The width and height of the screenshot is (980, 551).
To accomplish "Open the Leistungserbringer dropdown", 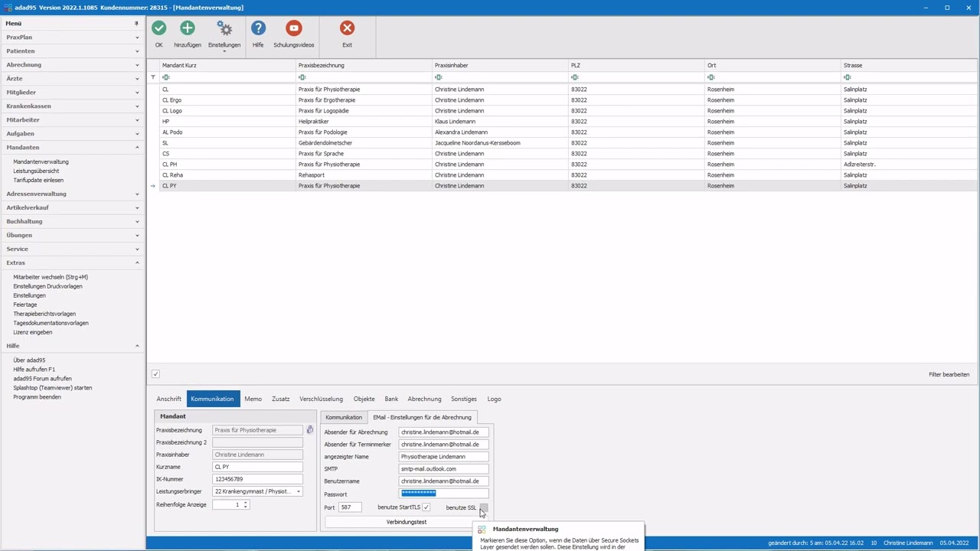I will coord(299,491).
